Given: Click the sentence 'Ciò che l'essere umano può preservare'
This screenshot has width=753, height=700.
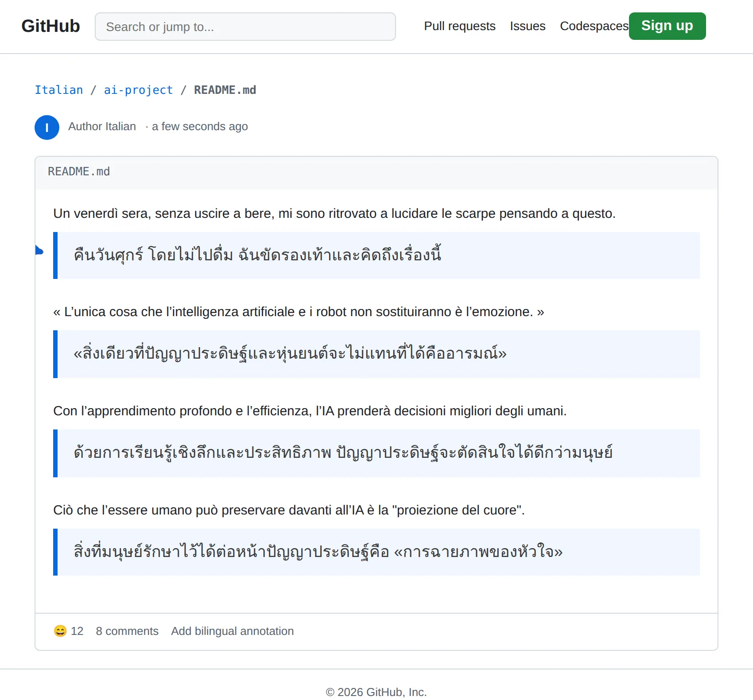Looking at the screenshot, I should pyautogui.click(x=289, y=510).
